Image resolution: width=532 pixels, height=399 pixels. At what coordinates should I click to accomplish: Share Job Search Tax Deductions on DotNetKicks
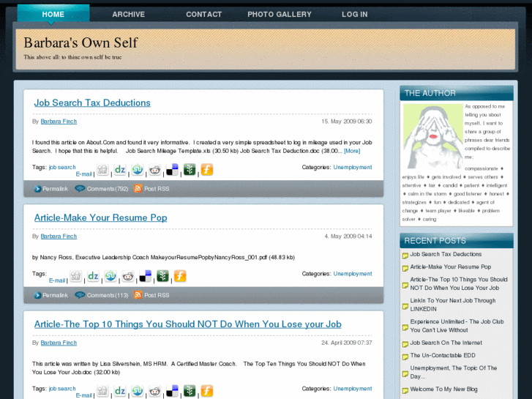click(x=102, y=169)
